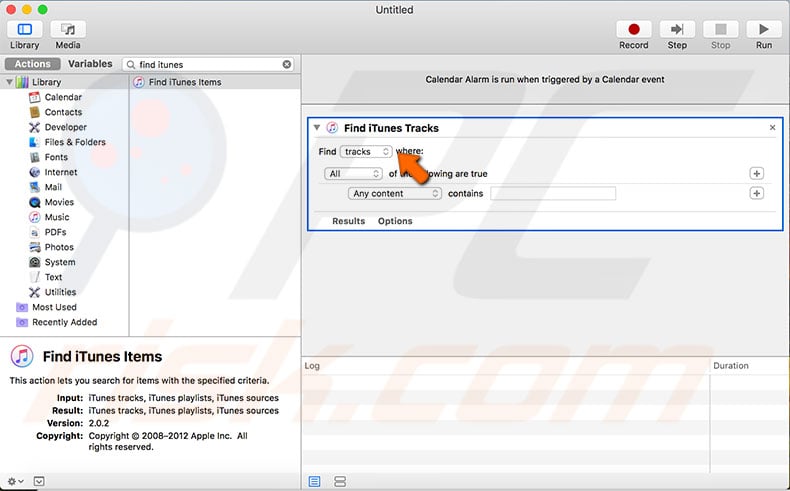Toggle the Library panel button
Image resolution: width=790 pixels, height=491 pixels.
click(x=25, y=30)
